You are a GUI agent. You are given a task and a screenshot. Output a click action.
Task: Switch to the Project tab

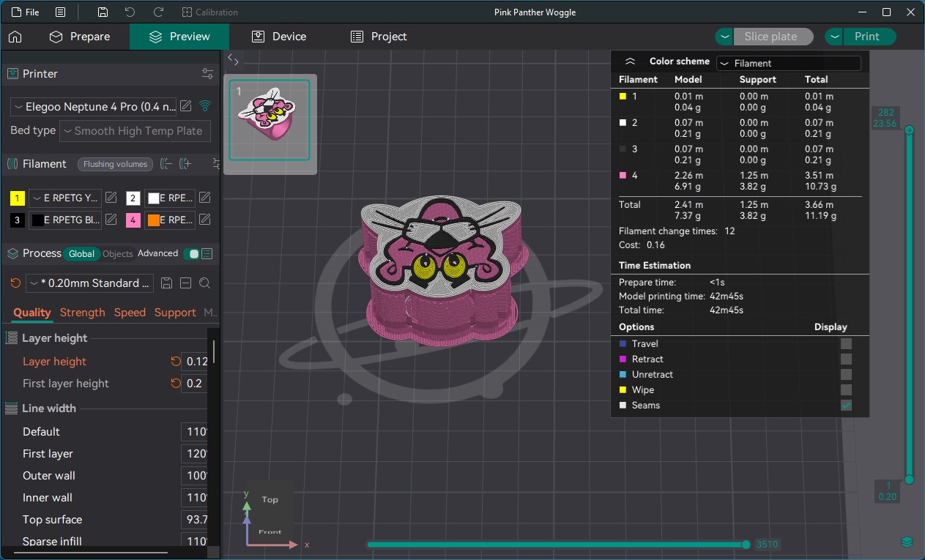tap(379, 37)
